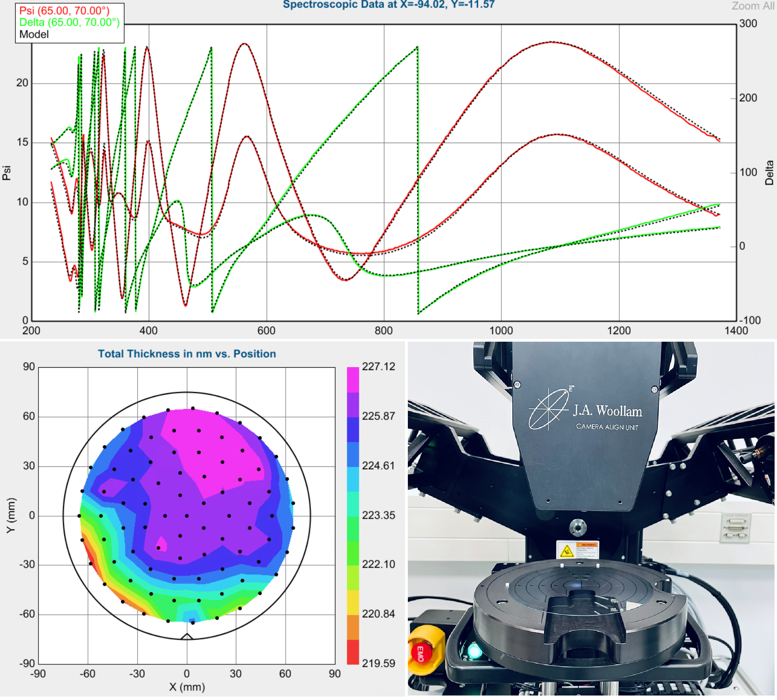Click the Delta axis label

[x=769, y=173]
